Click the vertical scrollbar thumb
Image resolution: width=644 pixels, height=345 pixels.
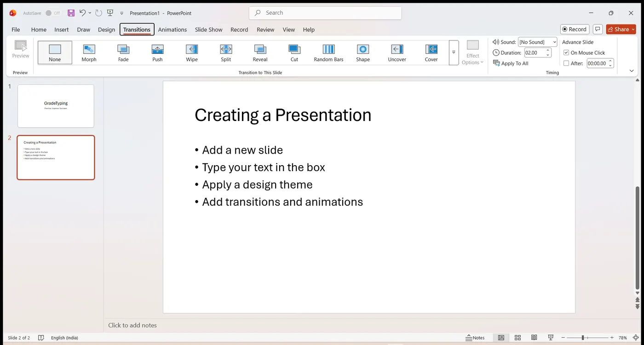tap(638, 237)
